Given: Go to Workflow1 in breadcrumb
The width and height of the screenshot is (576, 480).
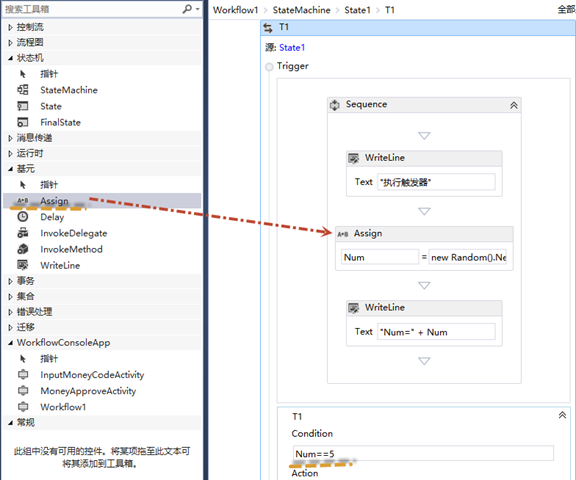Looking at the screenshot, I should (x=235, y=10).
